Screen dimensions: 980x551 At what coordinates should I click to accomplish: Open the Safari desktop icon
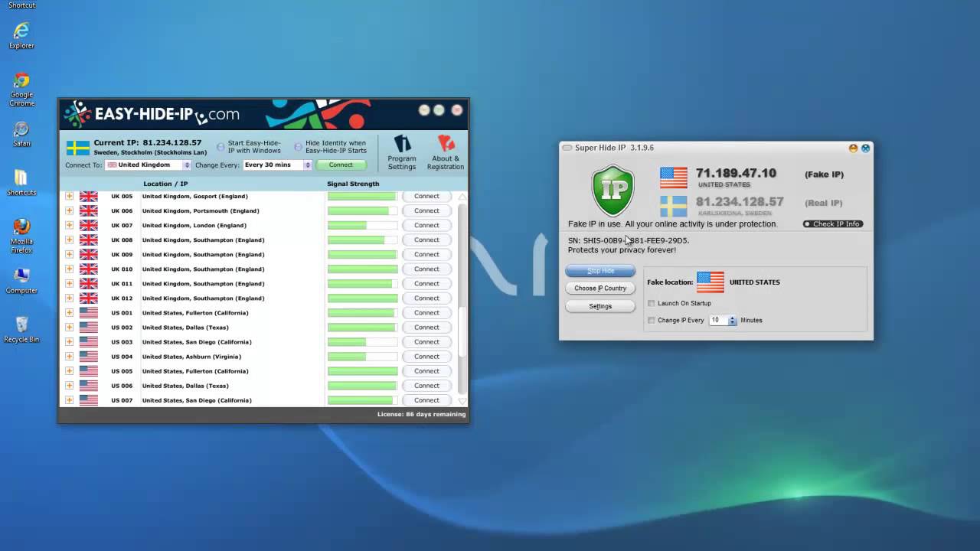[21, 134]
